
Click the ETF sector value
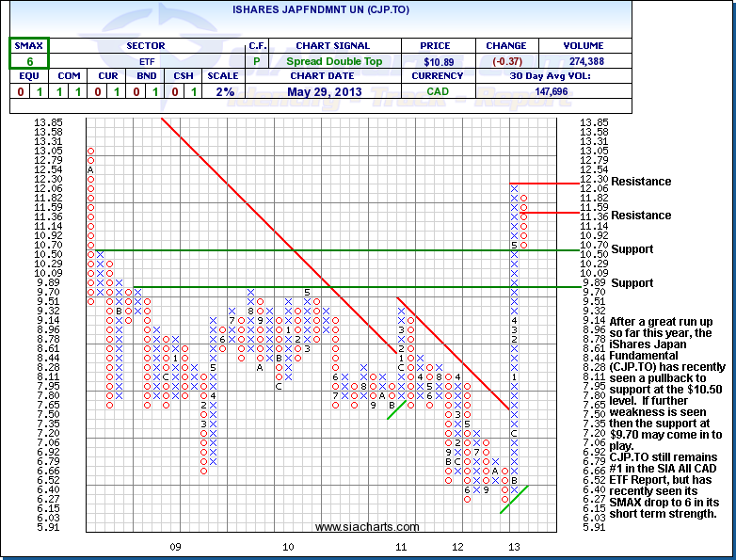pyautogui.click(x=145, y=60)
